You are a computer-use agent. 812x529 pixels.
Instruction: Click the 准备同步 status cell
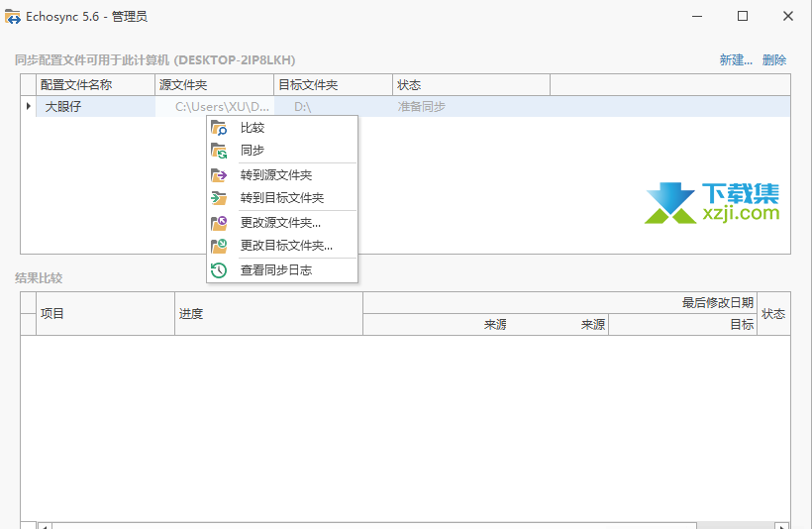471,106
